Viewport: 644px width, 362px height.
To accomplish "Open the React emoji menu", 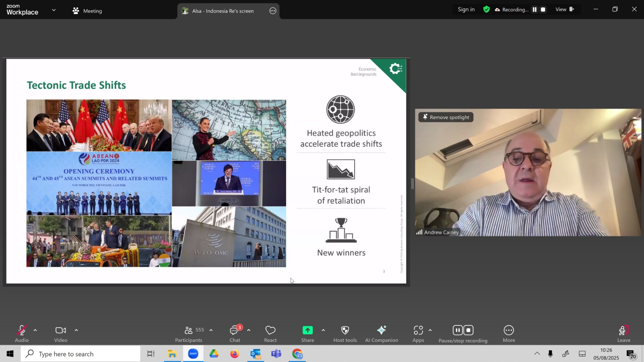I will 270,333.
